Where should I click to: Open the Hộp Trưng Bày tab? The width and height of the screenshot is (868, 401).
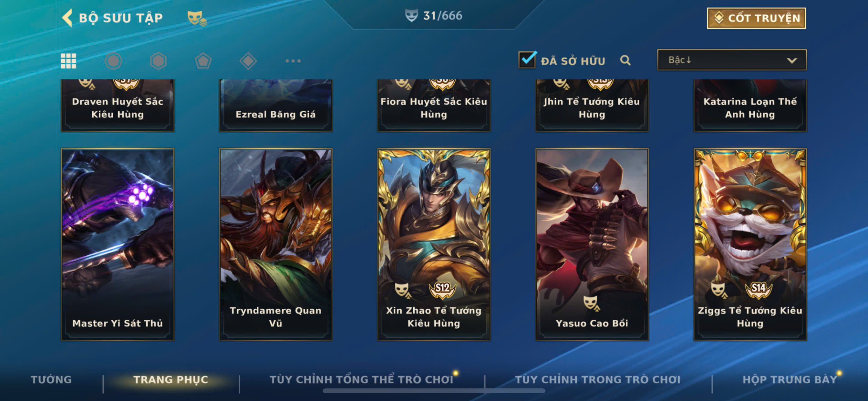pos(790,379)
